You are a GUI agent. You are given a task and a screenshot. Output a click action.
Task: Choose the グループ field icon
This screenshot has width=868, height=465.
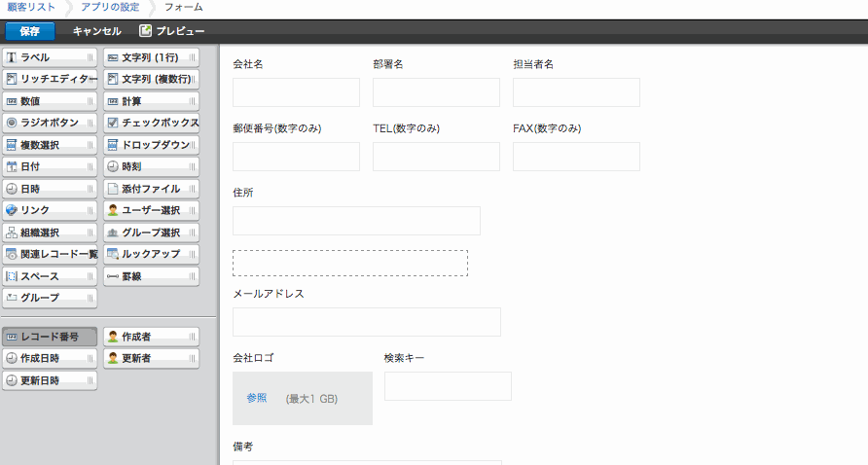12,298
